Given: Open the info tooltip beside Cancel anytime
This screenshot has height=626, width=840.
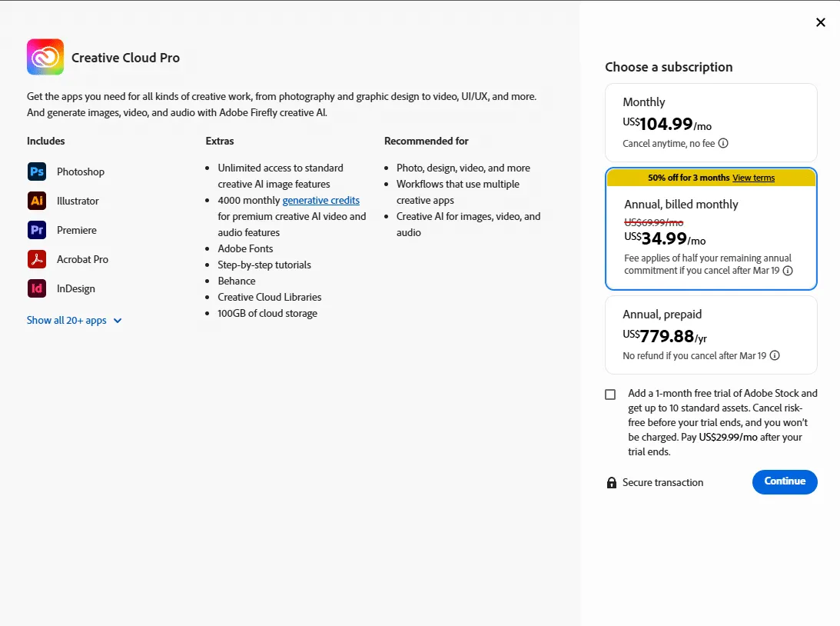Looking at the screenshot, I should (723, 143).
